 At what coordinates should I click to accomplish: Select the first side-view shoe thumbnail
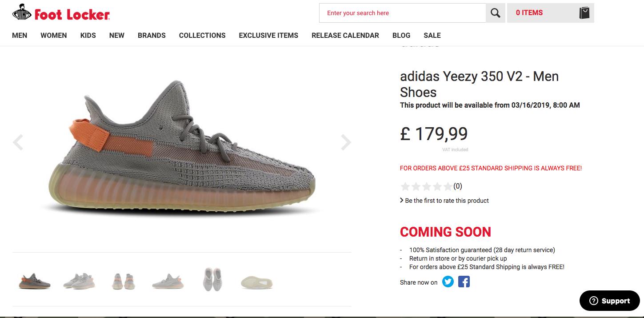[35, 281]
